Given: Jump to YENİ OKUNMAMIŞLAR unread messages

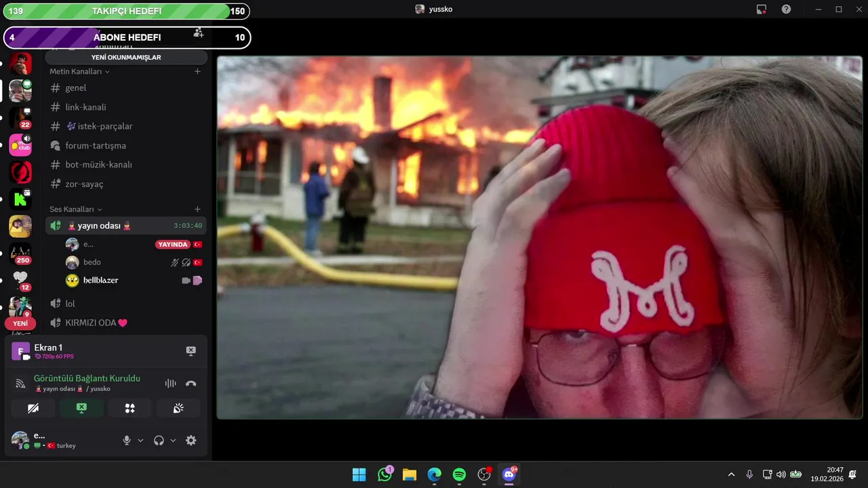Looking at the screenshot, I should pos(126,58).
